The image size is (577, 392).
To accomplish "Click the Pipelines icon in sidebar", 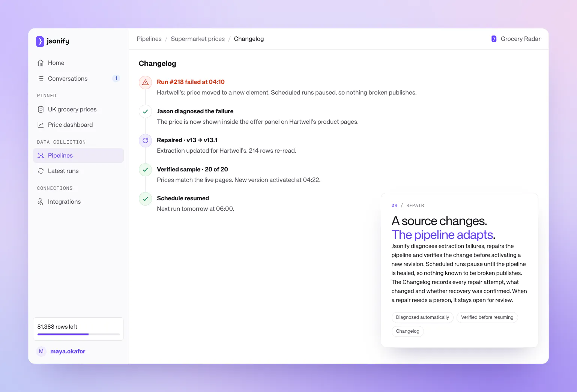I will 41,156.
